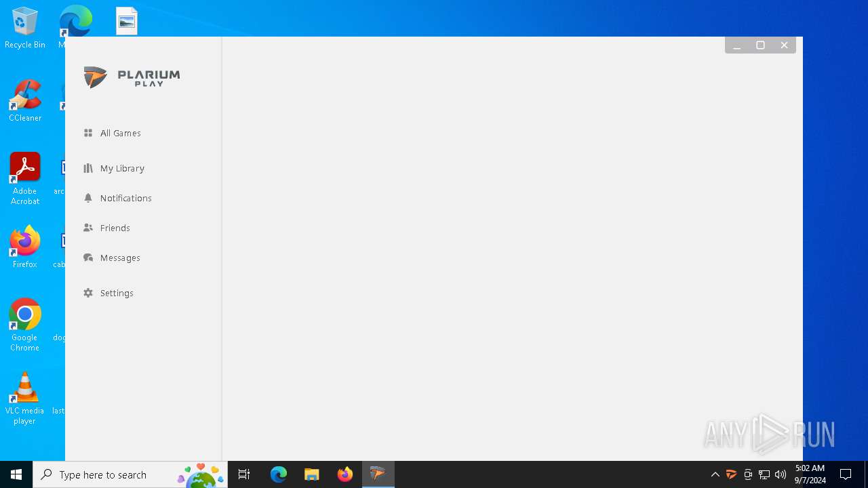868x488 pixels.
Task: Launch Firefox from the taskbar
Action: click(345, 474)
